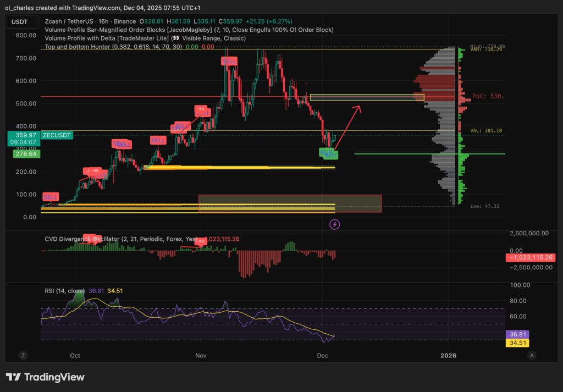Click the Dec label on the time axis
This screenshot has width=563, height=392.
pyautogui.click(x=323, y=356)
